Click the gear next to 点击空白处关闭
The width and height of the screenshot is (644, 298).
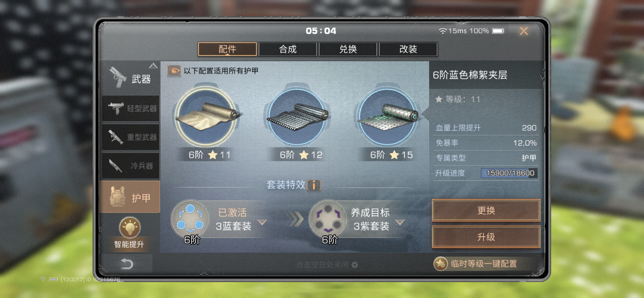click(355, 265)
